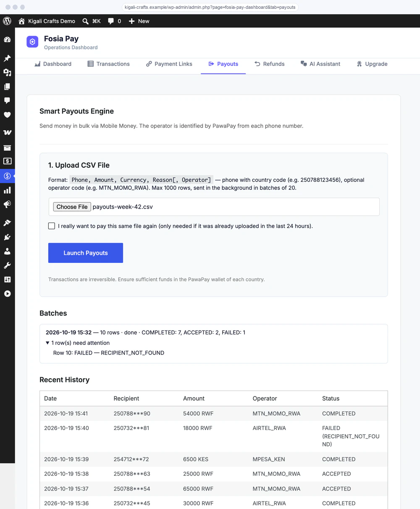Click the 'Smart Payouts Engine' heading
Screen dimensions: 420x509
pyautogui.click(x=76, y=111)
